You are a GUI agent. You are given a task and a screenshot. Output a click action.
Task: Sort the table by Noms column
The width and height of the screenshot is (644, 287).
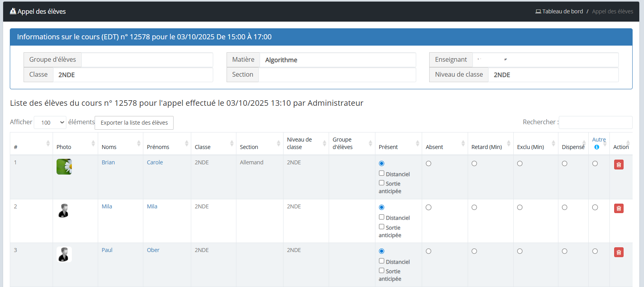pyautogui.click(x=109, y=147)
